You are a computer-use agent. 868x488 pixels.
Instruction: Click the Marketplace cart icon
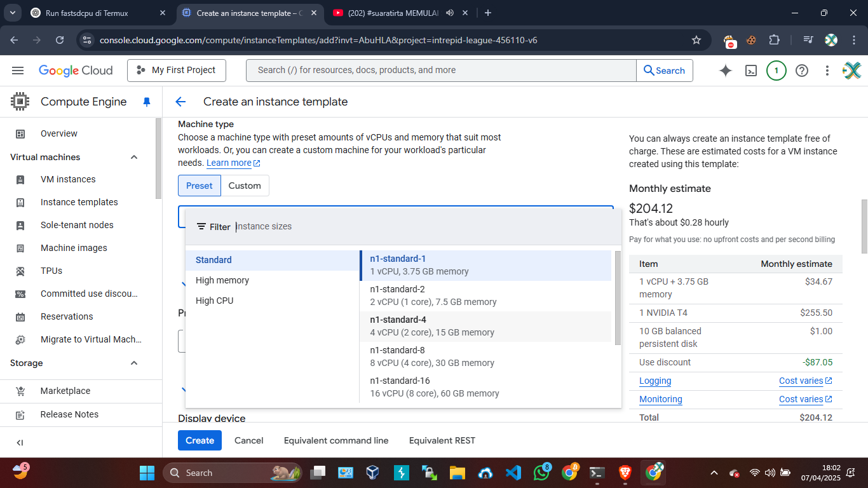click(20, 391)
